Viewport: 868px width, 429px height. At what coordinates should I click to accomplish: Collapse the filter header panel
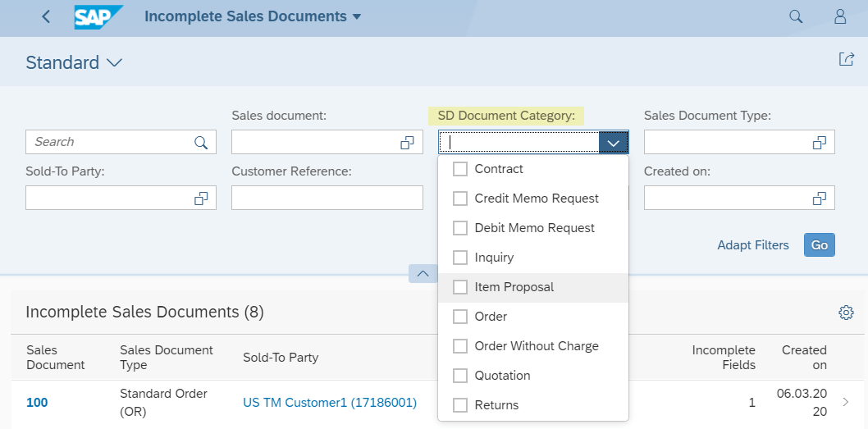(x=423, y=273)
